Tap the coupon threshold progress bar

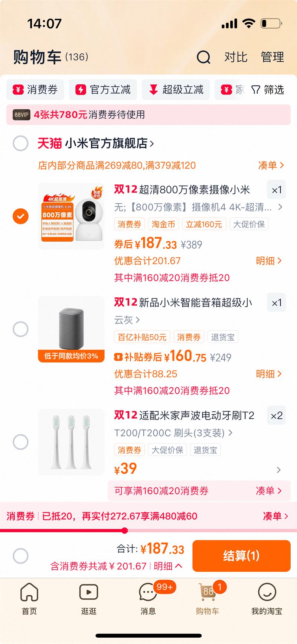click(x=125, y=531)
